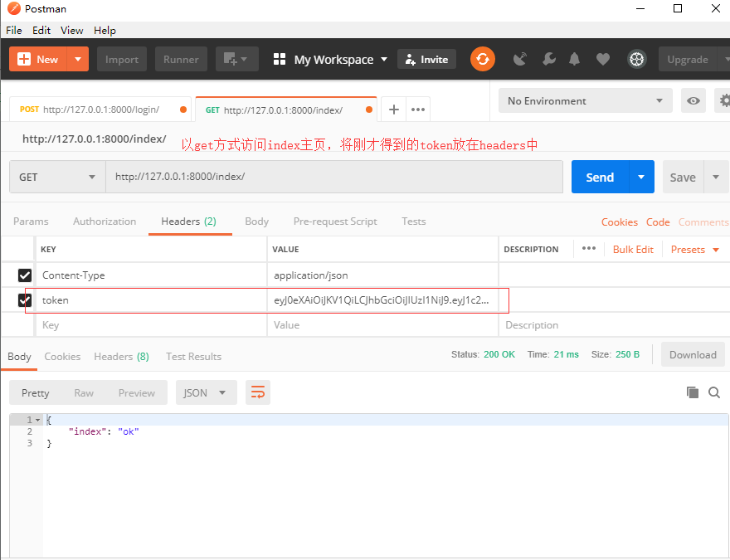The width and height of the screenshot is (730, 560).
Task: Open manage environments gear icon
Action: point(723,100)
